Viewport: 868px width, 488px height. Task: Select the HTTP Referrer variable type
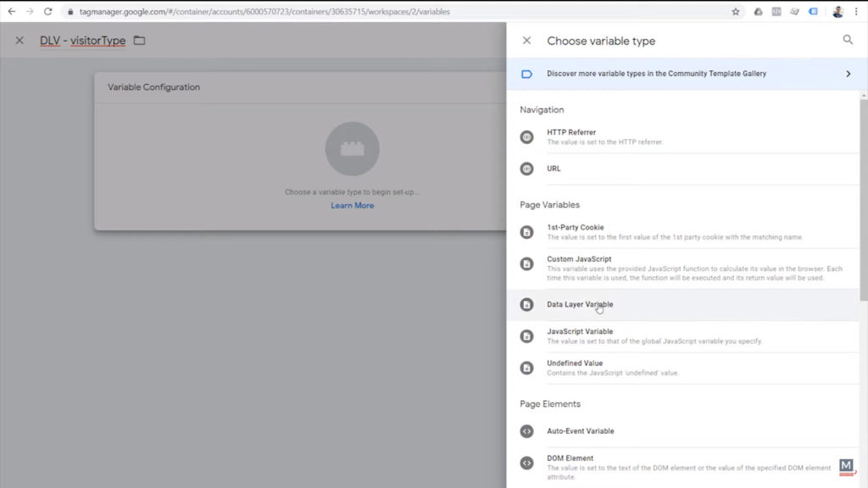click(571, 133)
